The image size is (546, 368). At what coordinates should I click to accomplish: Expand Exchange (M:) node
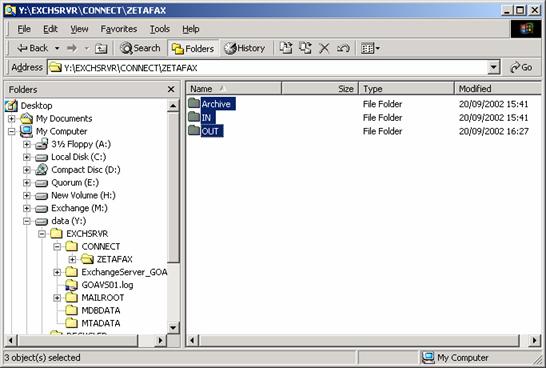pos(27,209)
